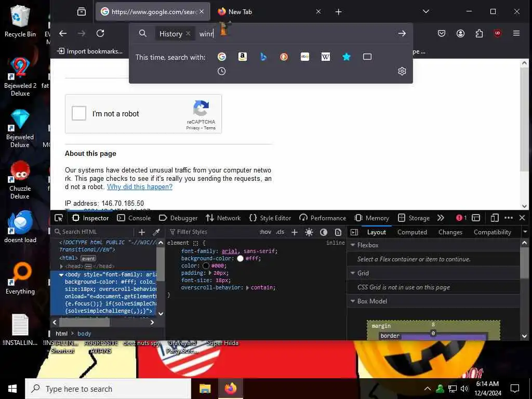
Task: Switch to Console tab
Action: pos(134,218)
